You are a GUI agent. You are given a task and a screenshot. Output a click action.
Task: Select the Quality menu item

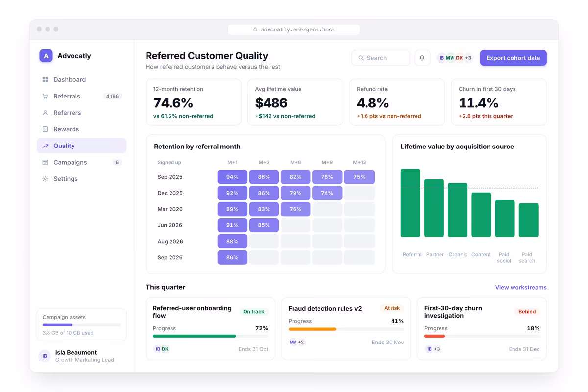[x=82, y=146]
